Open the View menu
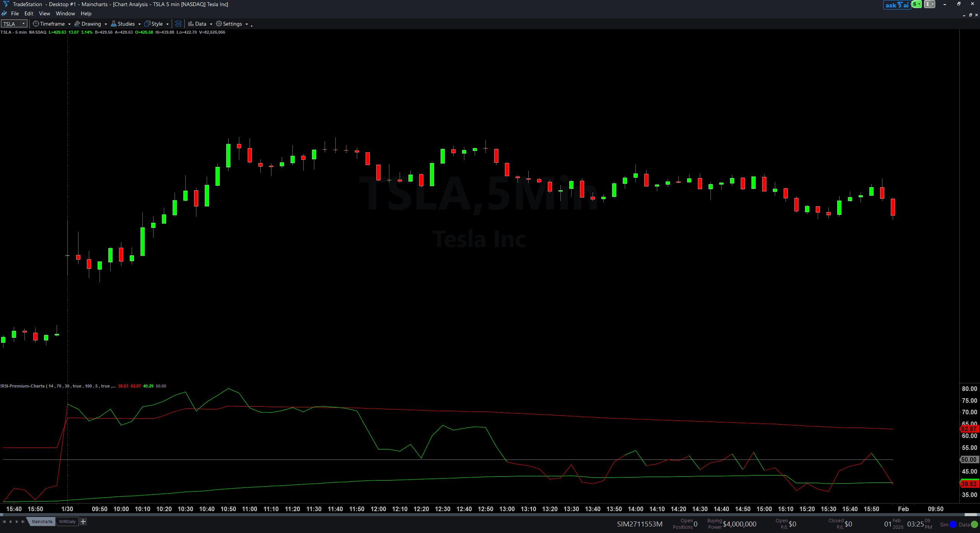The height and width of the screenshot is (533, 980). point(44,13)
